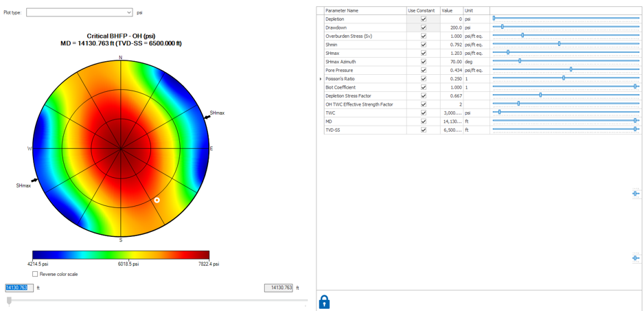Toggle Use Constant checkbox for SHmax Azimuth

pyautogui.click(x=423, y=62)
